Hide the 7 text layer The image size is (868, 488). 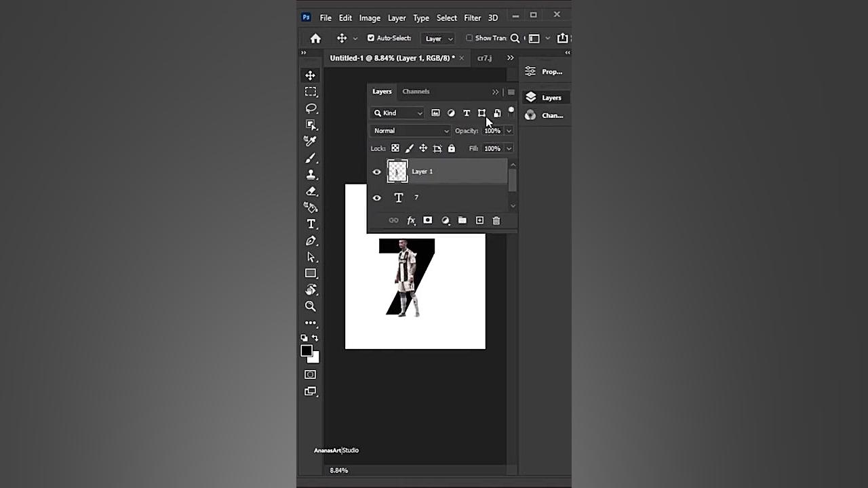[377, 198]
